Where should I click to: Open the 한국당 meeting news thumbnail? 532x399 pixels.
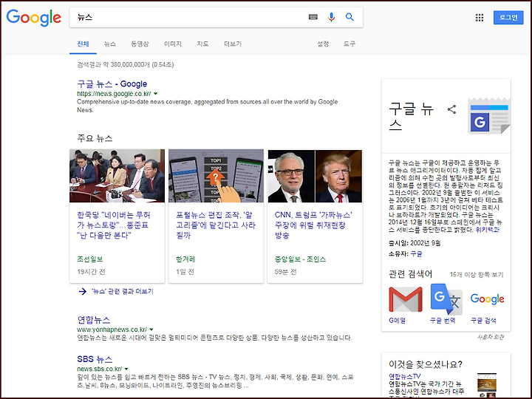[117, 176]
